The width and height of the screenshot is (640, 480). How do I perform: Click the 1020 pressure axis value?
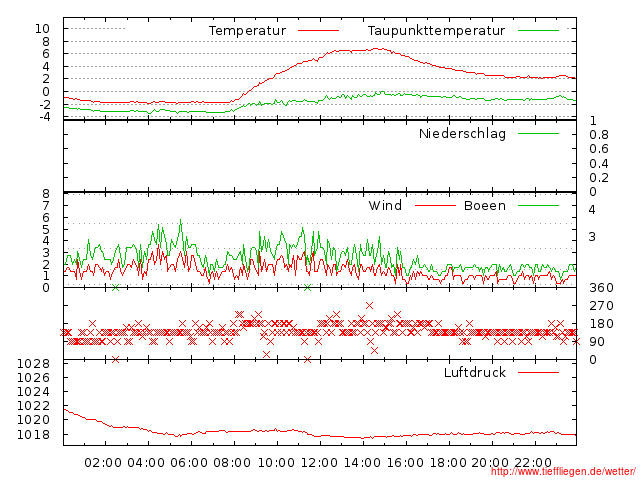click(33, 420)
